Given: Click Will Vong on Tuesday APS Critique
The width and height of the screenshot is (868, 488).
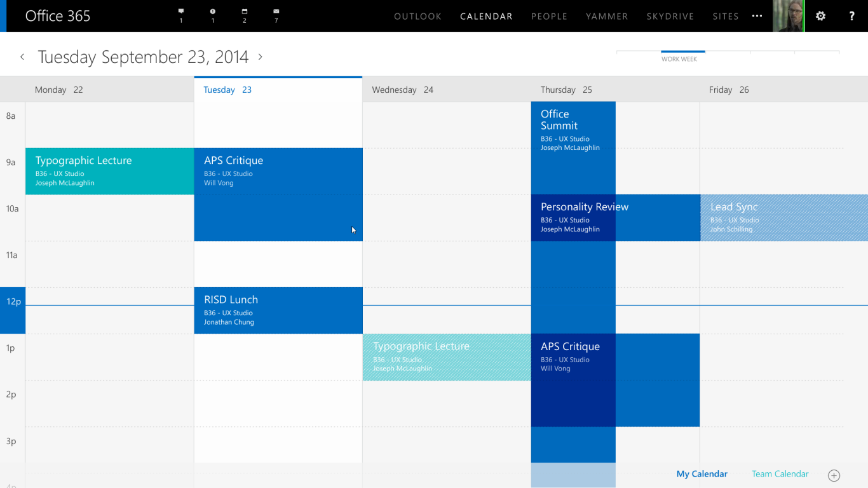Looking at the screenshot, I should coord(219,183).
